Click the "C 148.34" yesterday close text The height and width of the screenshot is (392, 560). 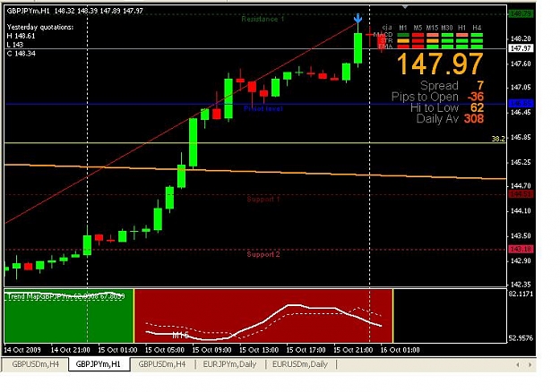coord(22,54)
